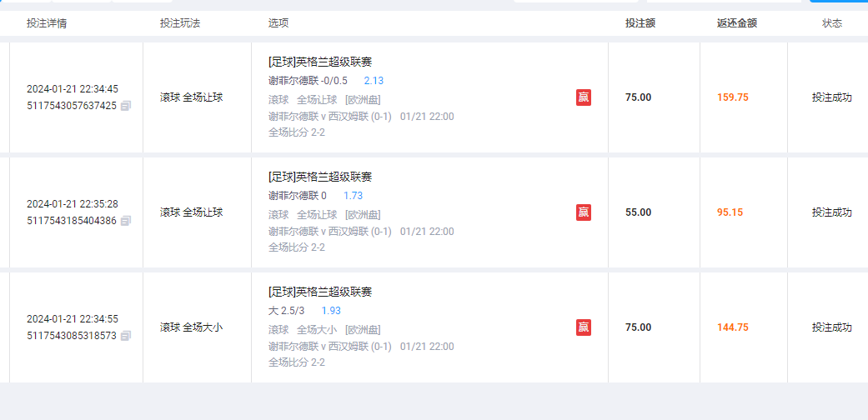Copy order number 5117543085318573 using copy icon
The image size is (868, 420).
pos(126,336)
